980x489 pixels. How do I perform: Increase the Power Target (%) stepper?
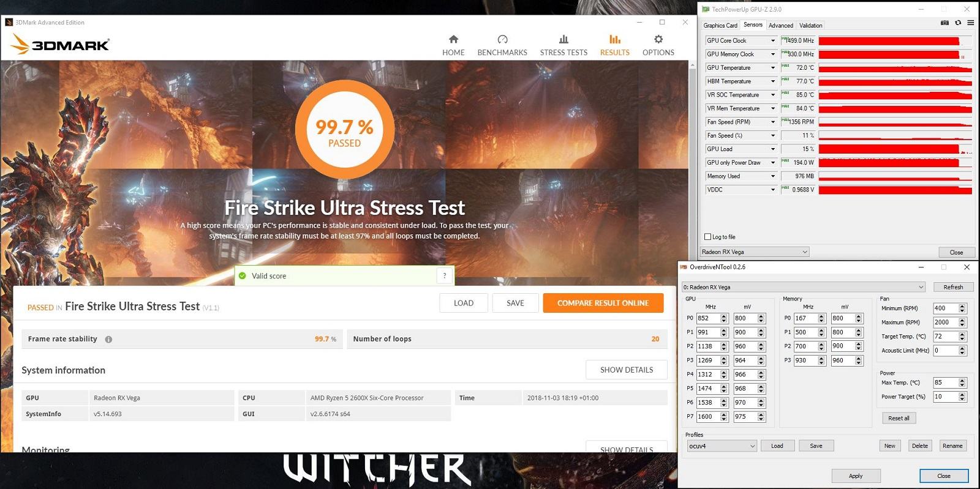coord(962,394)
